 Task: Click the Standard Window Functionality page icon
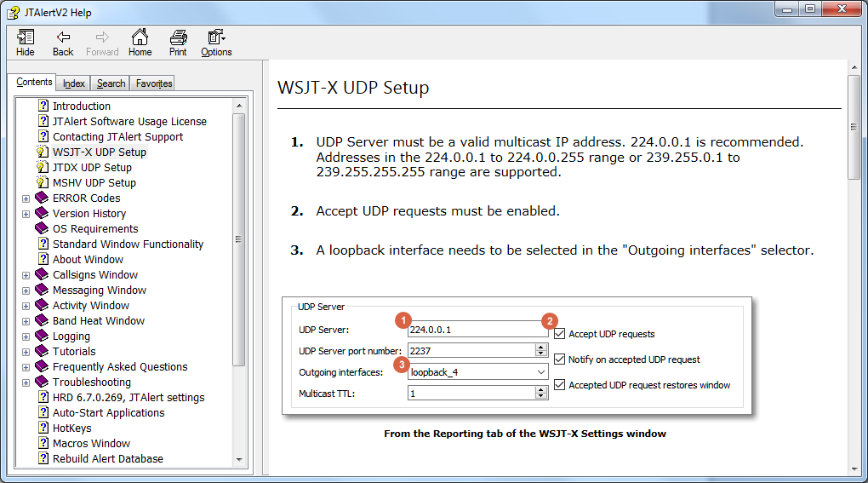click(x=43, y=244)
